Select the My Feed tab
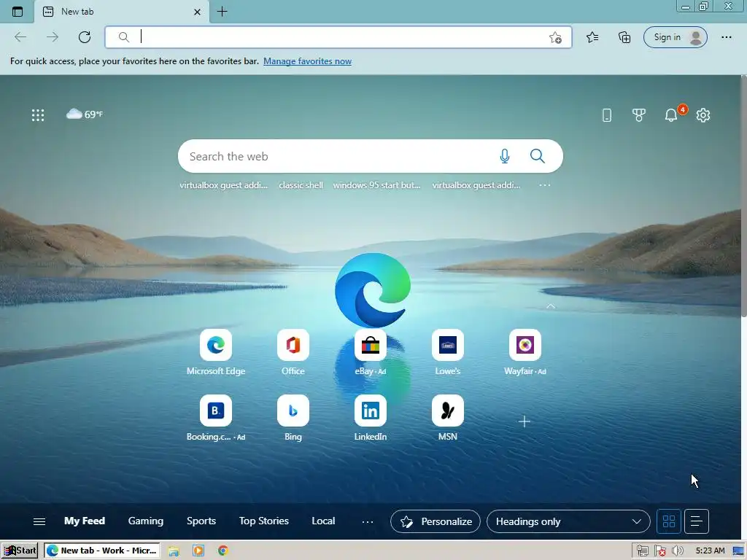747x560 pixels. 85,521
